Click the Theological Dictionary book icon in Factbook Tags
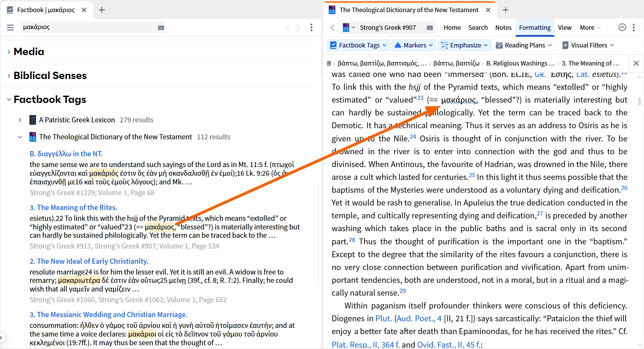This screenshot has width=644, height=349. click(33, 137)
